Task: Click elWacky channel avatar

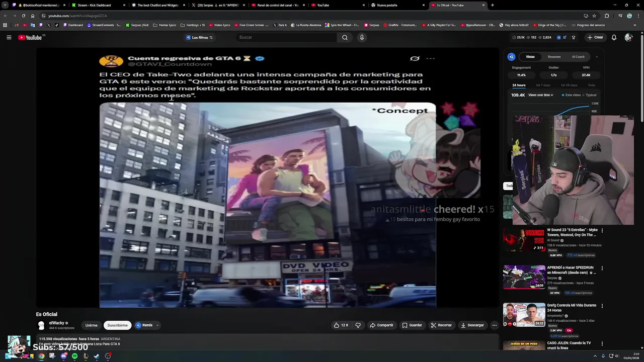Action: point(41,325)
